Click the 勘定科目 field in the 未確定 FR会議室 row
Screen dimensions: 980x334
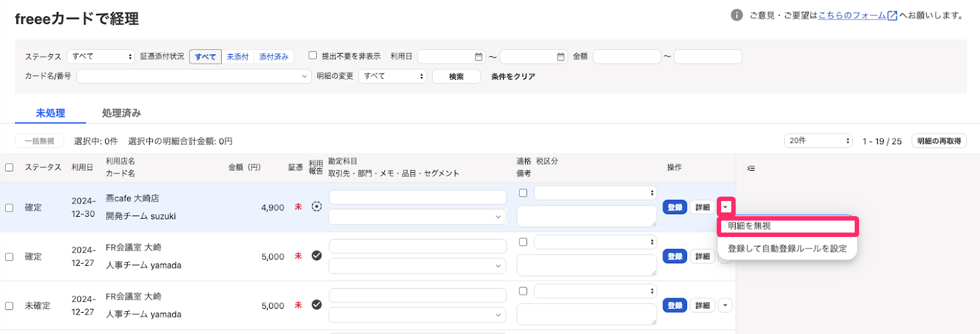pyautogui.click(x=418, y=296)
